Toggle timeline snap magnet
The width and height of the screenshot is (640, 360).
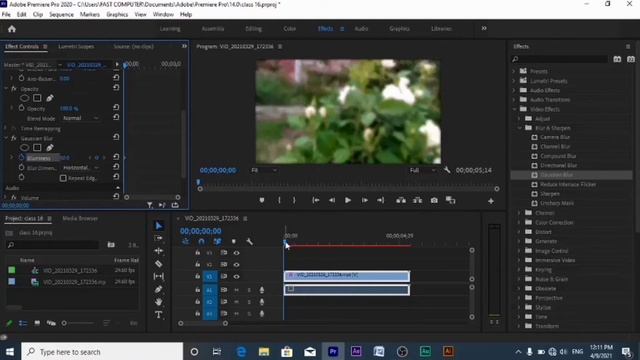201,242
